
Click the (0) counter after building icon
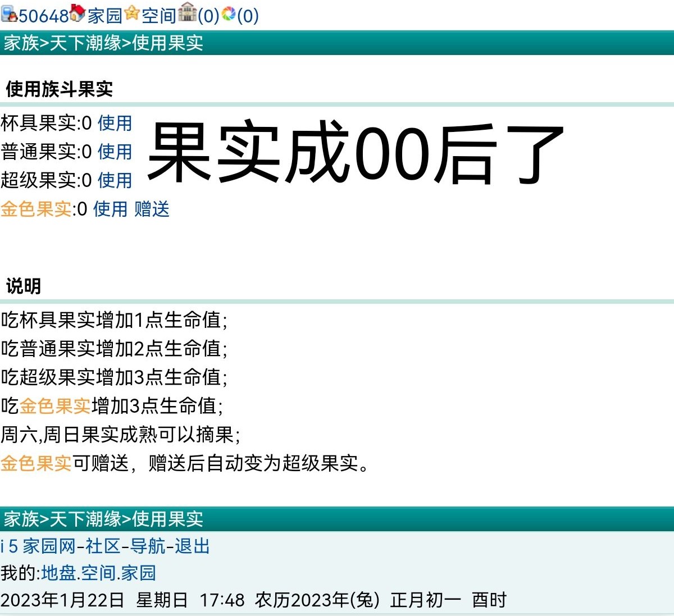208,16
